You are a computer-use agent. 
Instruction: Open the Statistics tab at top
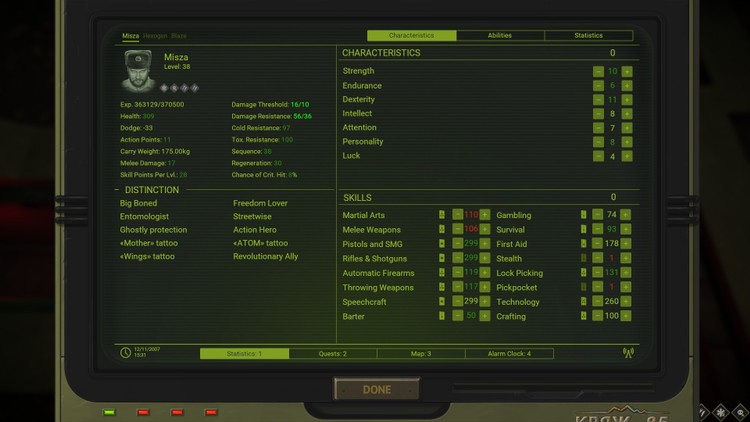[x=588, y=36]
